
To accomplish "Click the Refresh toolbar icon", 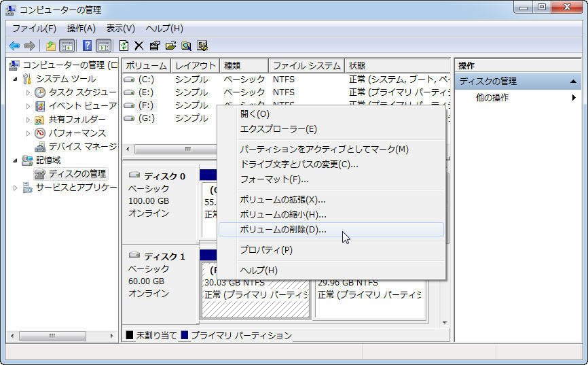I will (x=124, y=46).
